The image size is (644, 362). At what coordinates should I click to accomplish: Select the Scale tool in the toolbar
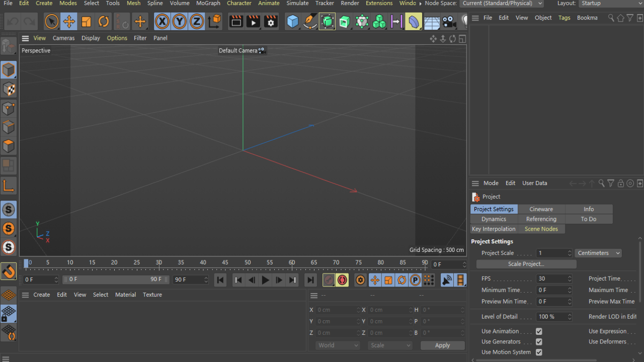86,21
